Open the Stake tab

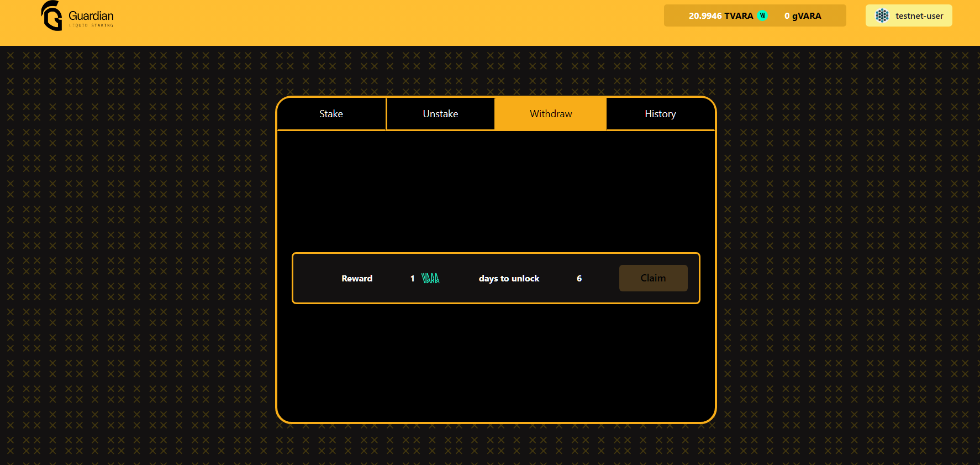[331, 114]
